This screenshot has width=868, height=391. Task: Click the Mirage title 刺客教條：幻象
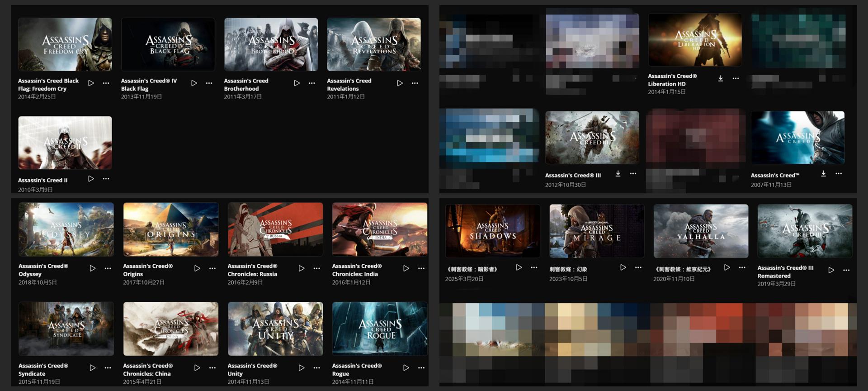[x=568, y=269]
